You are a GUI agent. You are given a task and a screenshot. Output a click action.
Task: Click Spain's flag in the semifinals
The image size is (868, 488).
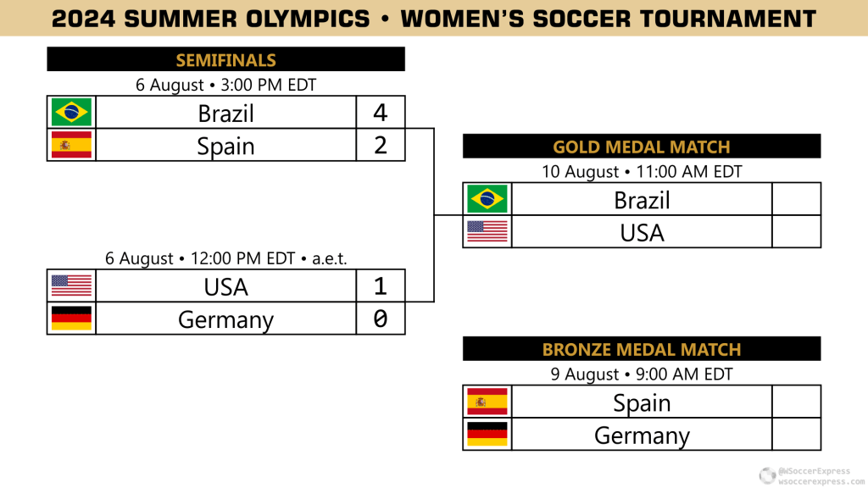(71, 145)
